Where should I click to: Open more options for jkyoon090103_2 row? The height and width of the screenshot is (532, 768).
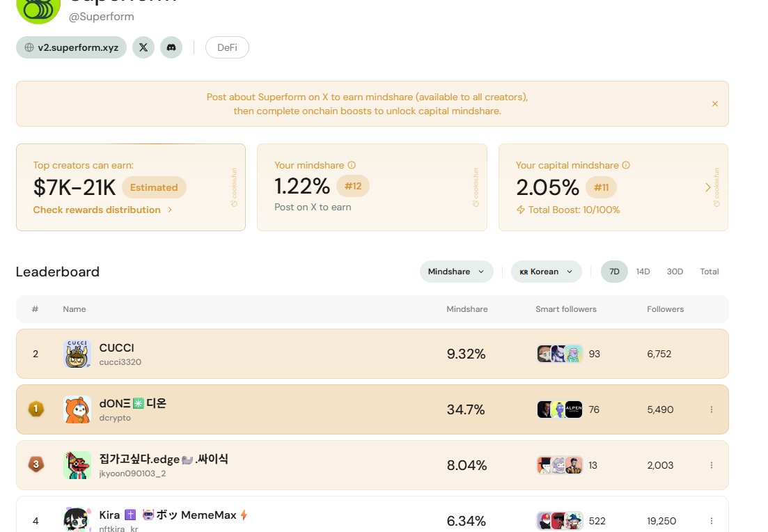[x=711, y=465]
